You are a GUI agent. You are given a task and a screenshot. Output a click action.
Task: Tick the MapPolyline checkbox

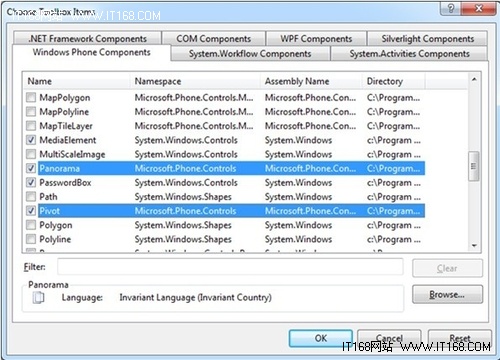(31, 112)
